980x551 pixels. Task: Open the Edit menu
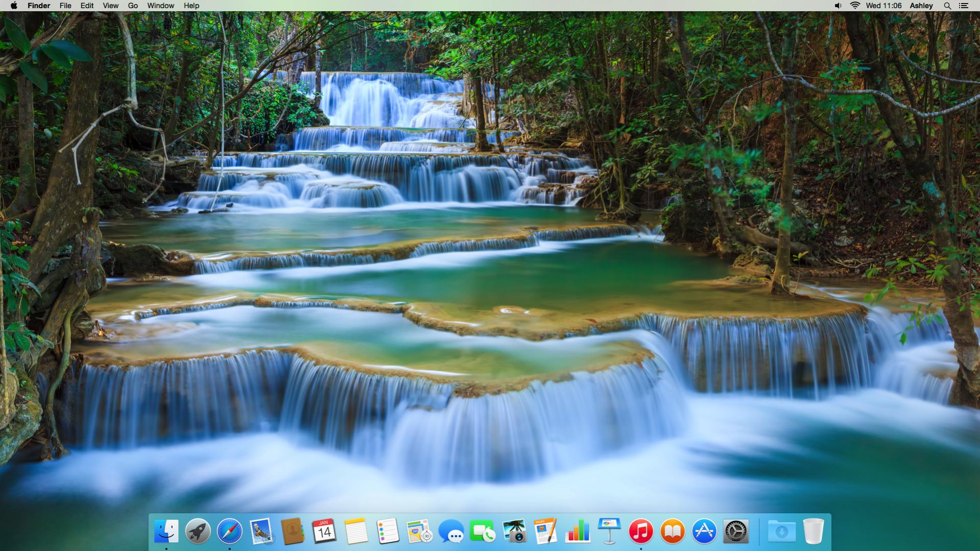tap(87, 6)
